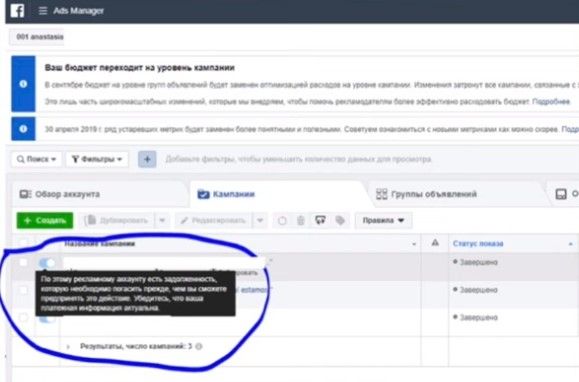Click the info icon next to results count
Screen dimensions: 579x382
coord(199,346)
